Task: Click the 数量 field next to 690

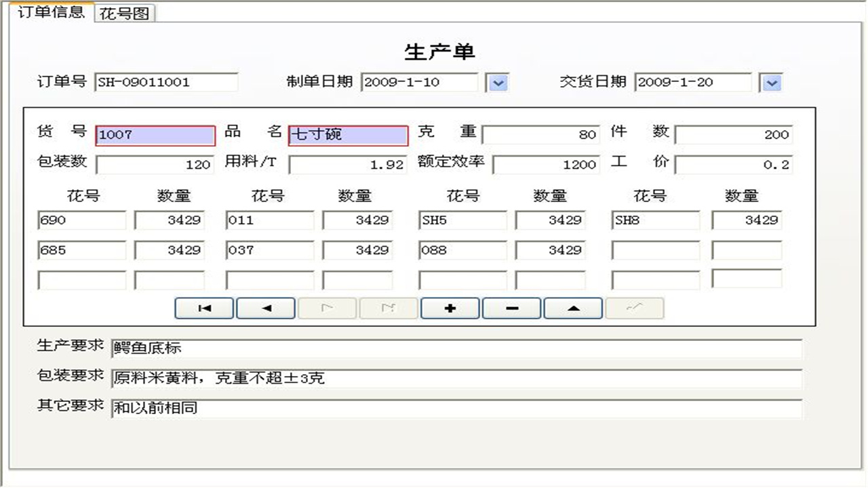Action: click(170, 220)
